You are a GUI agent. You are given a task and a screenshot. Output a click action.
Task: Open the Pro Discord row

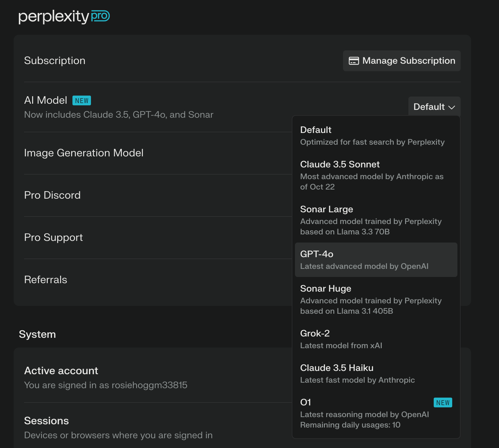[x=158, y=195]
